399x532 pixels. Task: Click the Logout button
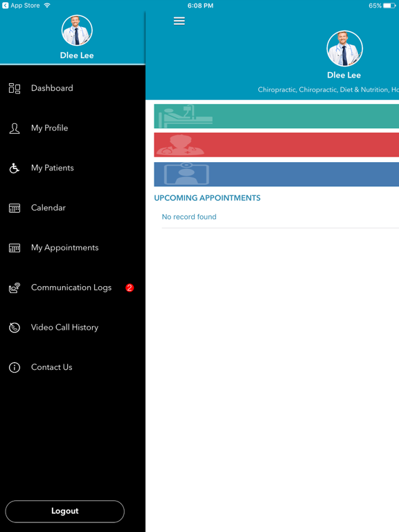(x=65, y=511)
